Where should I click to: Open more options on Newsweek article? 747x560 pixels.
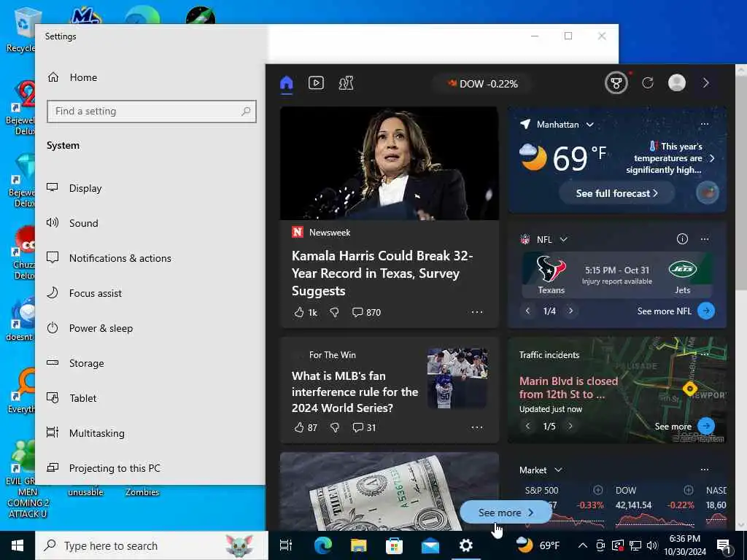point(477,312)
